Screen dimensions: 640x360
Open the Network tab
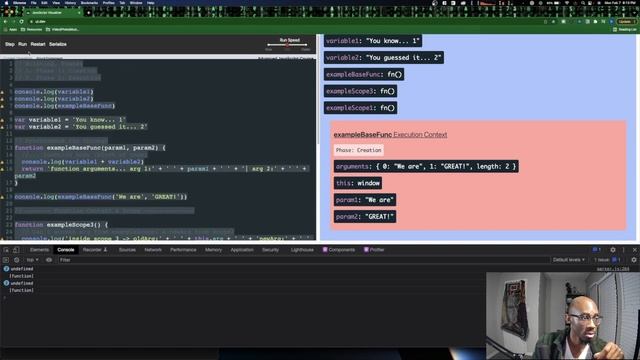[153, 250]
